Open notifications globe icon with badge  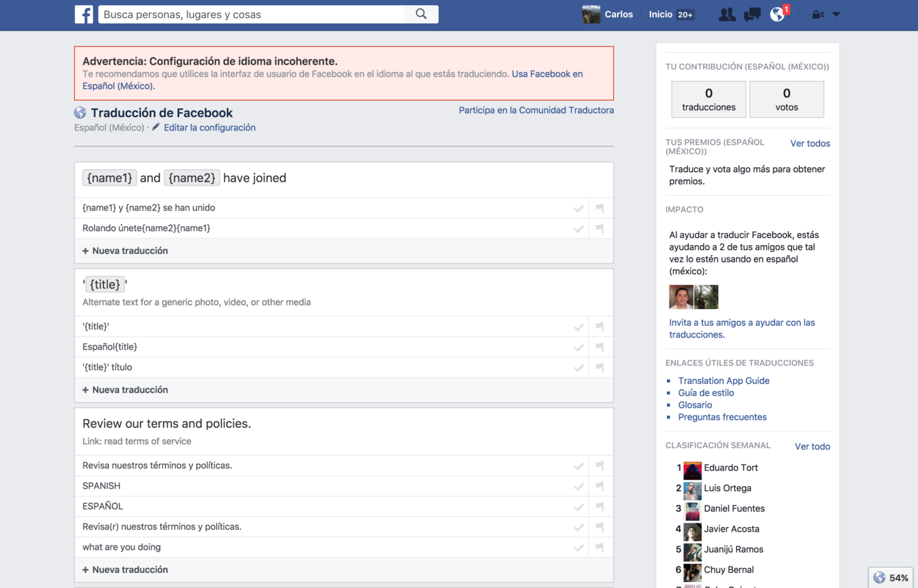coord(778,14)
